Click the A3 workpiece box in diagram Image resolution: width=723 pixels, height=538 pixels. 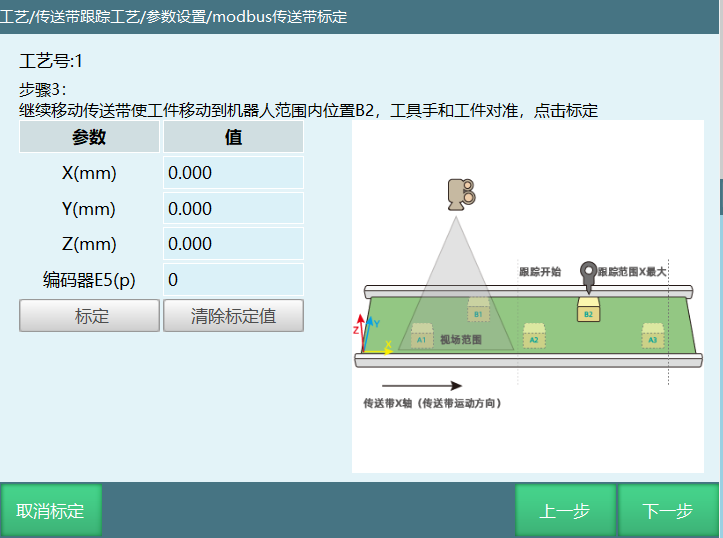click(x=652, y=336)
